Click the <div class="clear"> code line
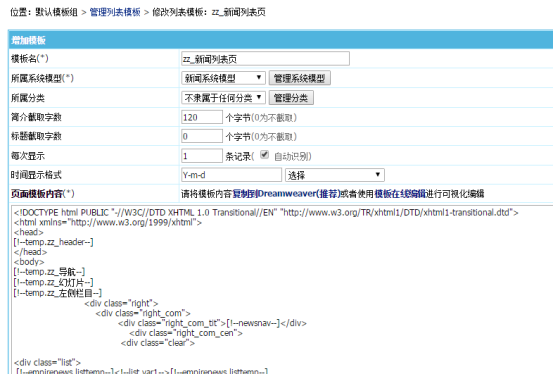The height and width of the screenshot is (374, 554). pyautogui.click(x=158, y=343)
